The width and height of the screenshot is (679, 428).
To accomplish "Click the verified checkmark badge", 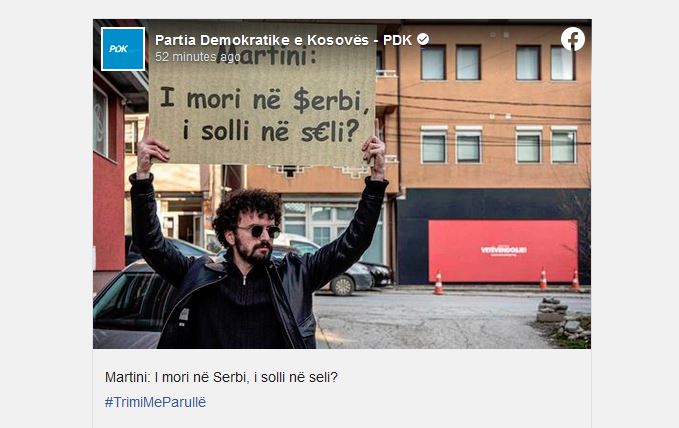I will point(423,39).
